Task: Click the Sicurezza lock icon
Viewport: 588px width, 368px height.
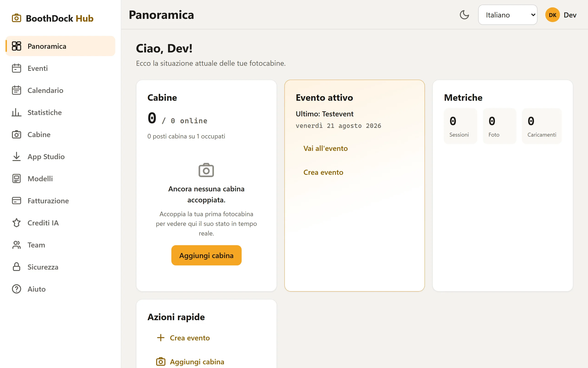Action: click(x=17, y=267)
